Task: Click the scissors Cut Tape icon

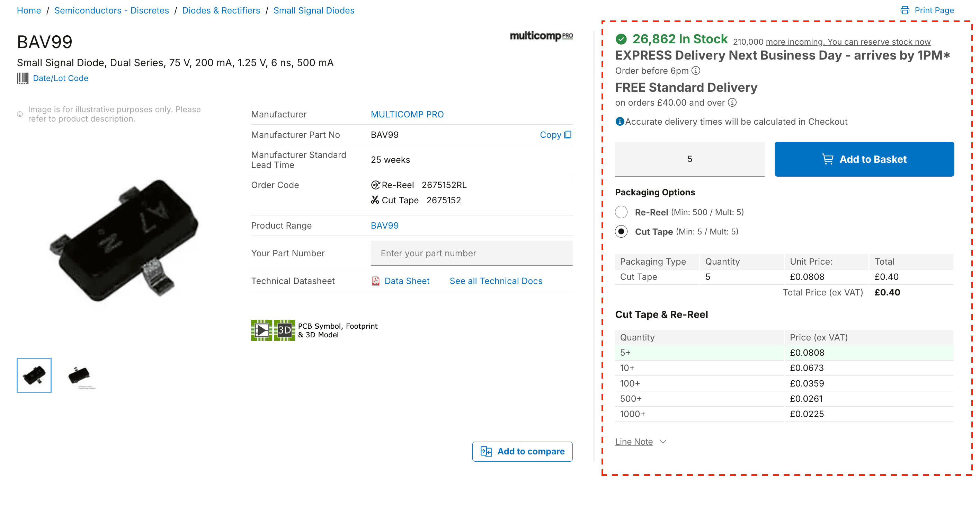Action: pos(375,200)
